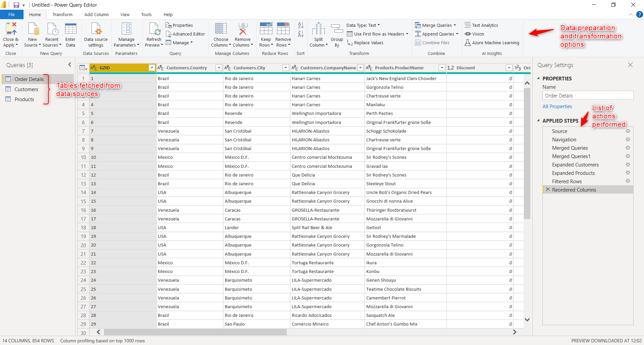Open Azure Machine Learning
Image resolution: width=644 pixels, height=345 pixels.
pos(492,43)
